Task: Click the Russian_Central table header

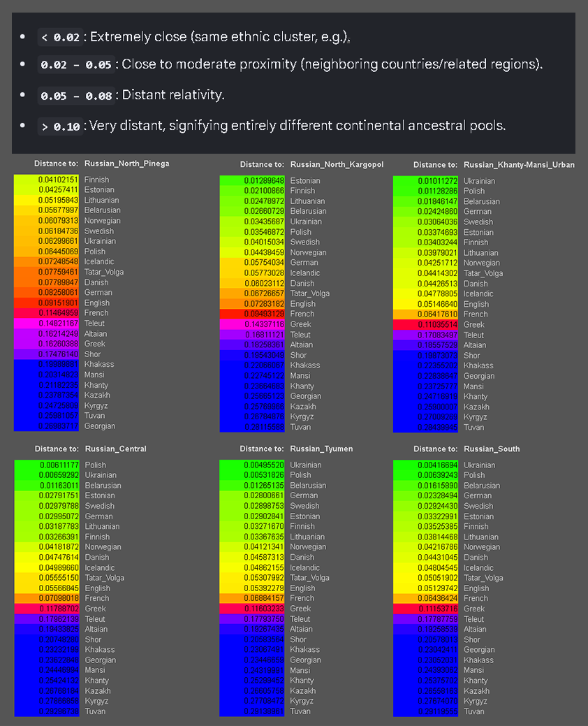Action: point(116,449)
